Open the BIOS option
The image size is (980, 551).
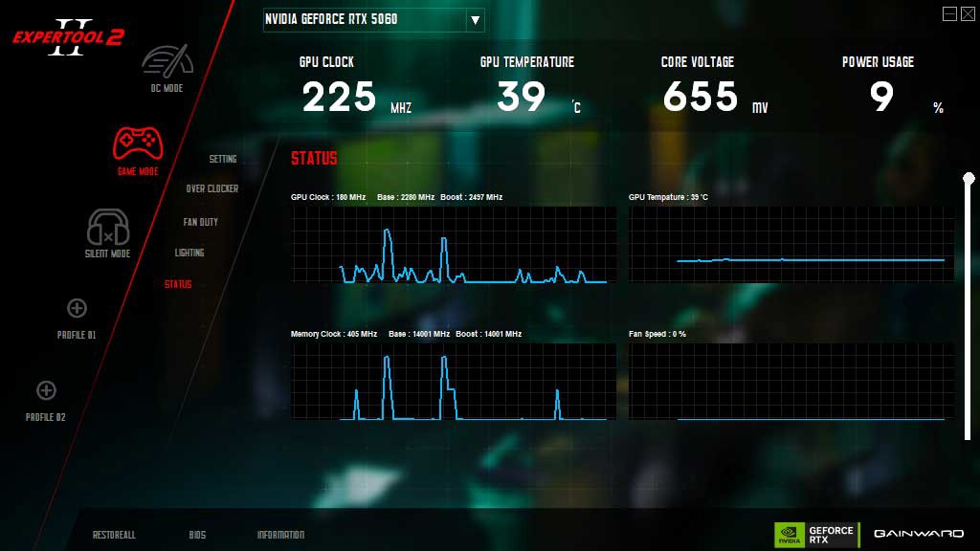click(x=197, y=535)
